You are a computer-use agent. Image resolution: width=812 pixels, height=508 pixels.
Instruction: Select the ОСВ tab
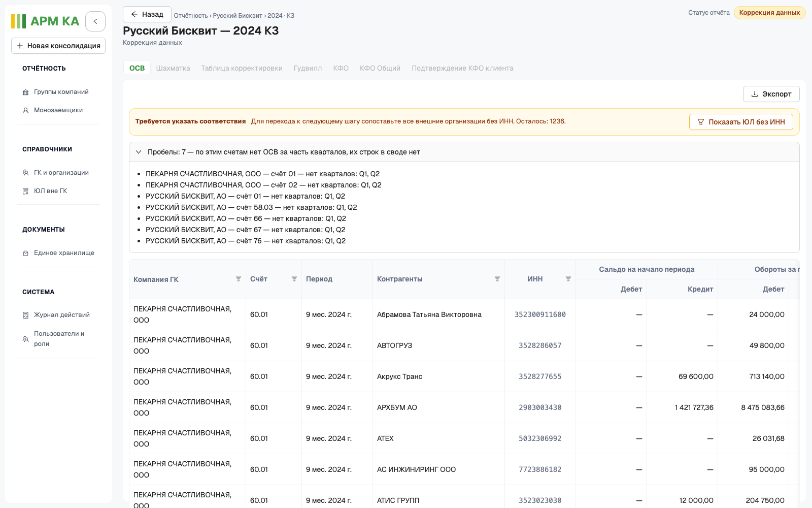coord(137,68)
